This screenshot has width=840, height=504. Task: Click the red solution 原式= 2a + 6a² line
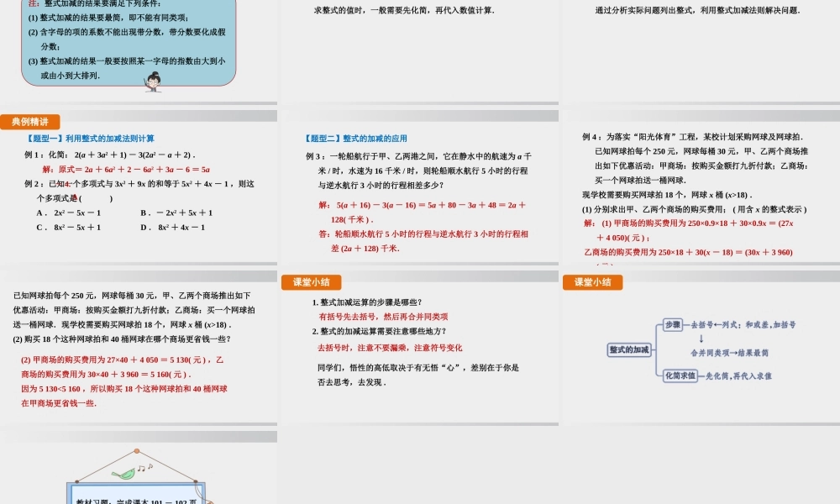[x=126, y=169]
